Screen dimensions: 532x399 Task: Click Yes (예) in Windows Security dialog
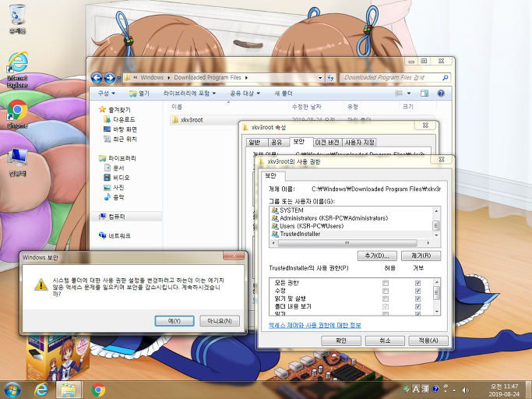click(x=174, y=321)
